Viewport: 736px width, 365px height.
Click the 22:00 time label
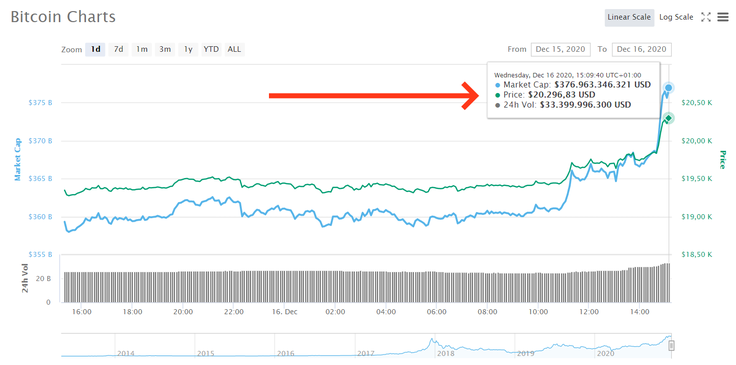tap(234, 312)
